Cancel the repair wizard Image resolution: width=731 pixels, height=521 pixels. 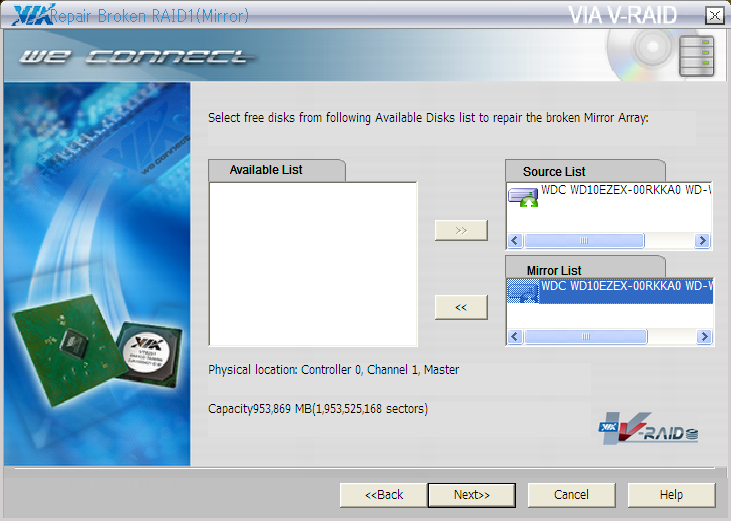tap(571, 495)
